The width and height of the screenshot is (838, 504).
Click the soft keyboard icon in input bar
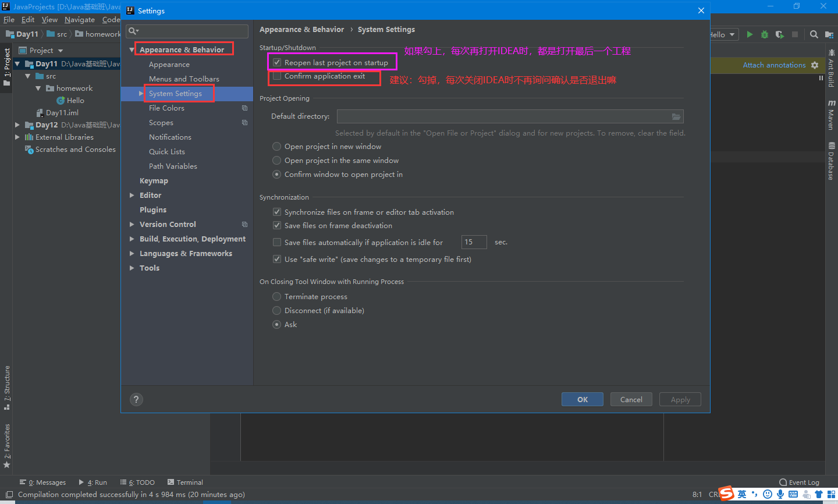(x=793, y=494)
